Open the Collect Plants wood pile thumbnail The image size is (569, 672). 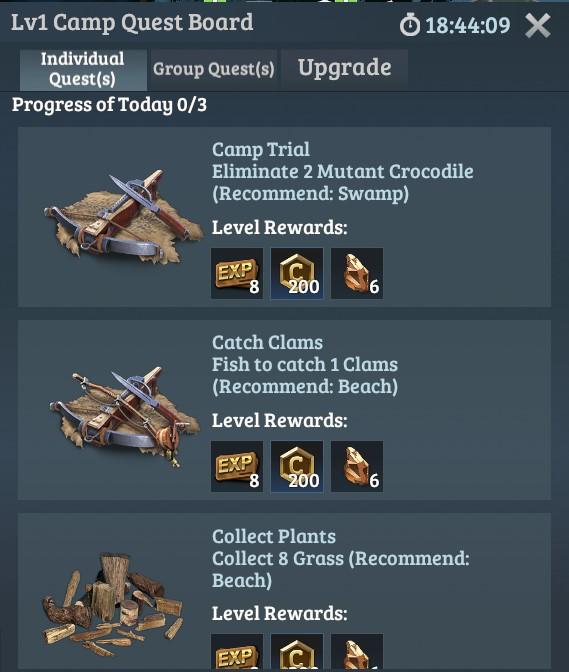(112, 602)
